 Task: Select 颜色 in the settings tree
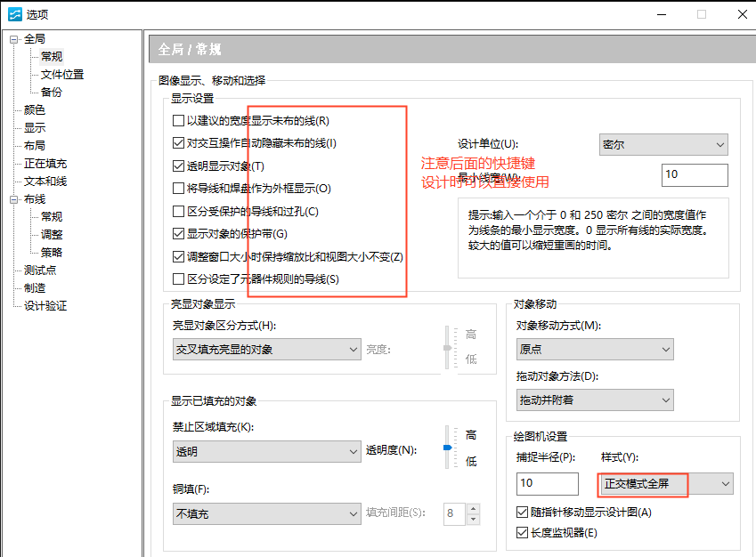(x=33, y=109)
